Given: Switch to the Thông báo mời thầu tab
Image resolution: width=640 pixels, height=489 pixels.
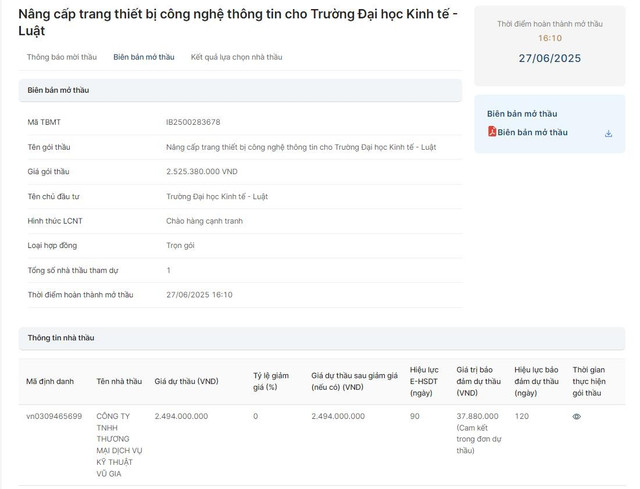Looking at the screenshot, I should pyautogui.click(x=62, y=57).
